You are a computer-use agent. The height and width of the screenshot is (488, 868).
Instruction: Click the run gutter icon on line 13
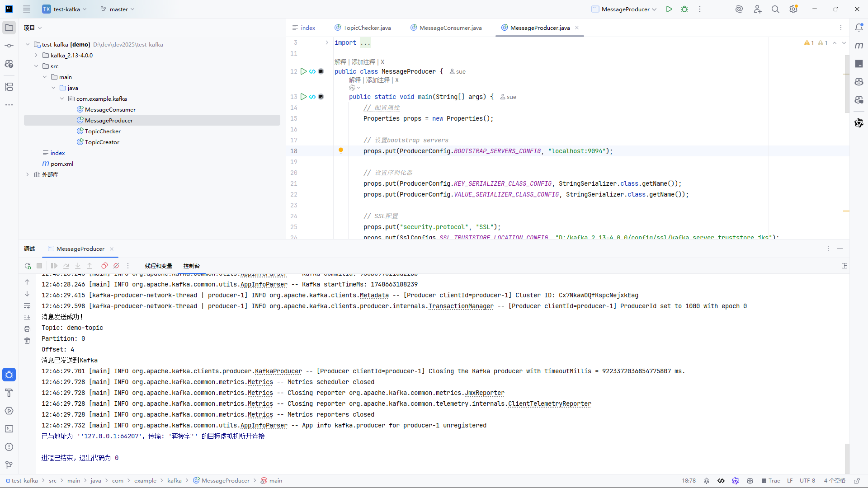point(304,97)
